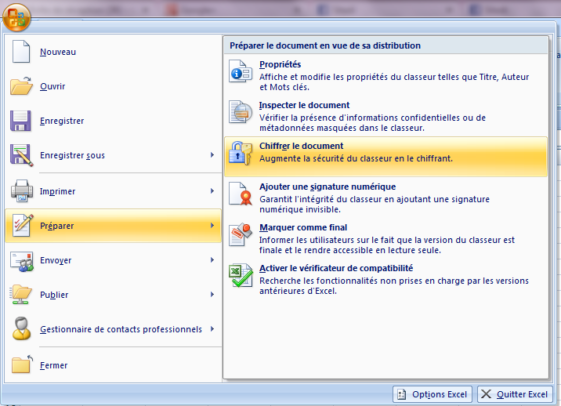This screenshot has width=561, height=406.
Task: Click the padlock and key icon
Action: 240,153
